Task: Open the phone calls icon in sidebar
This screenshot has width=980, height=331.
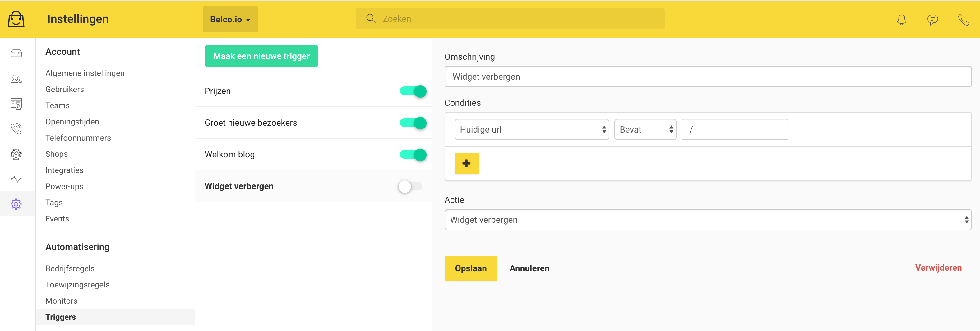Action: pos(16,128)
